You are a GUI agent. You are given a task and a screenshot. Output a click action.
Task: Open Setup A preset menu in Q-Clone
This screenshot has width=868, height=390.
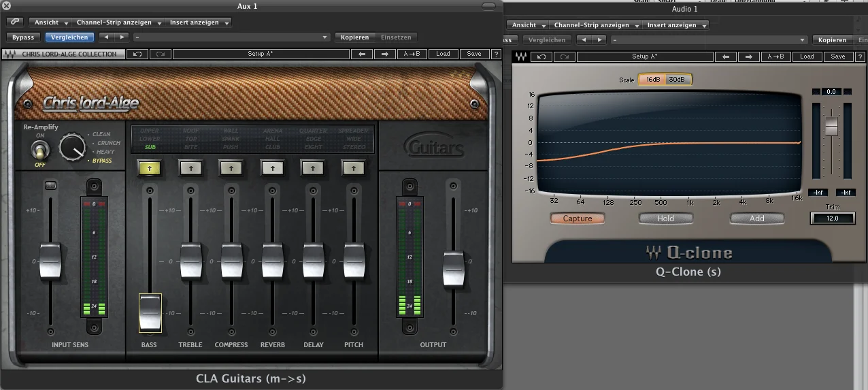[645, 56]
